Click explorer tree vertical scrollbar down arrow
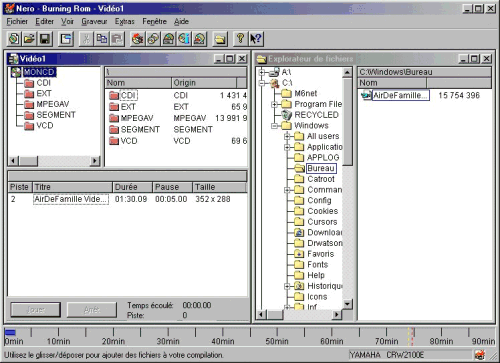 [347, 304]
